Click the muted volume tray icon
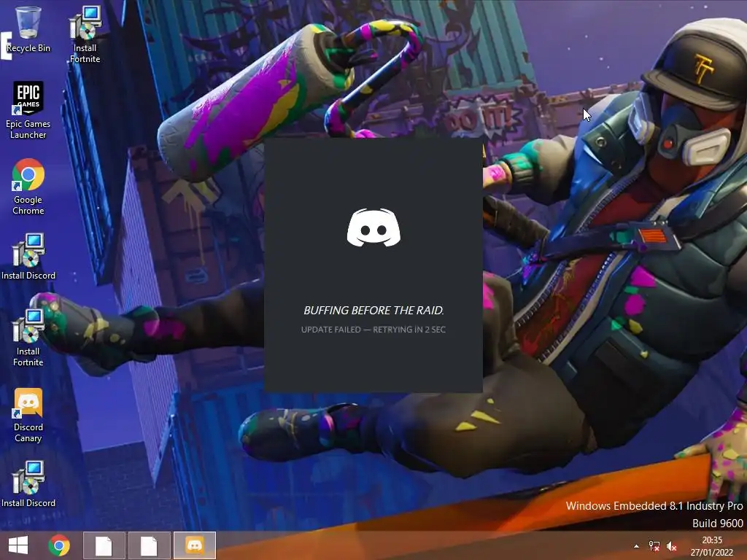This screenshot has width=747, height=560. click(x=672, y=546)
